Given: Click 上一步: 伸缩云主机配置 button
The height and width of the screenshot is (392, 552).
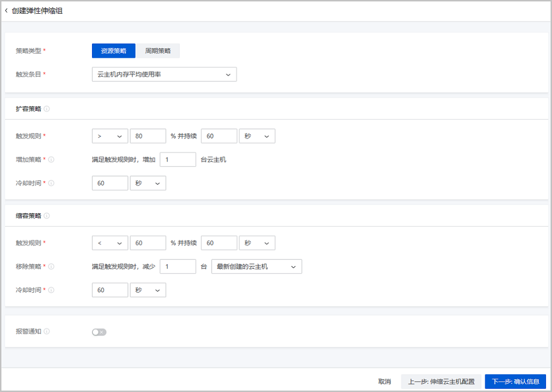Looking at the screenshot, I should (441, 381).
